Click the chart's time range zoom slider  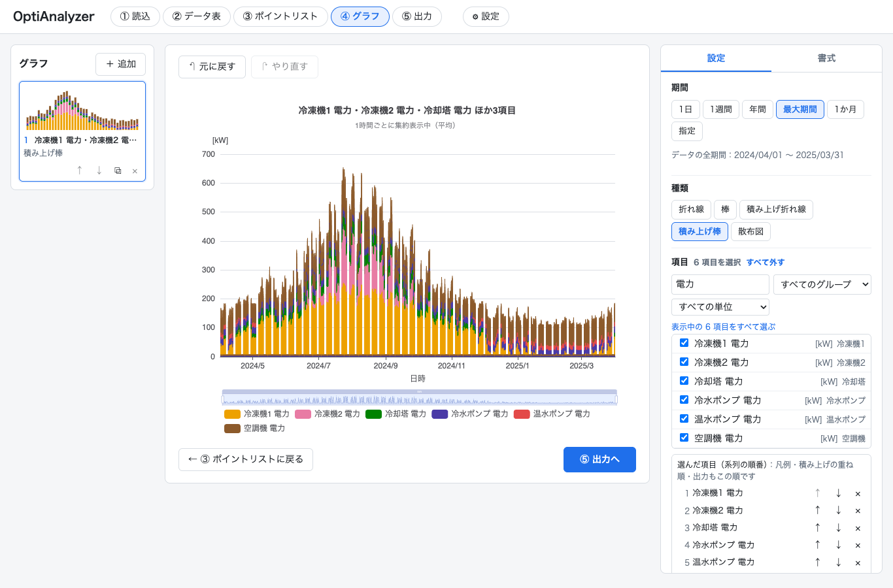[419, 398]
